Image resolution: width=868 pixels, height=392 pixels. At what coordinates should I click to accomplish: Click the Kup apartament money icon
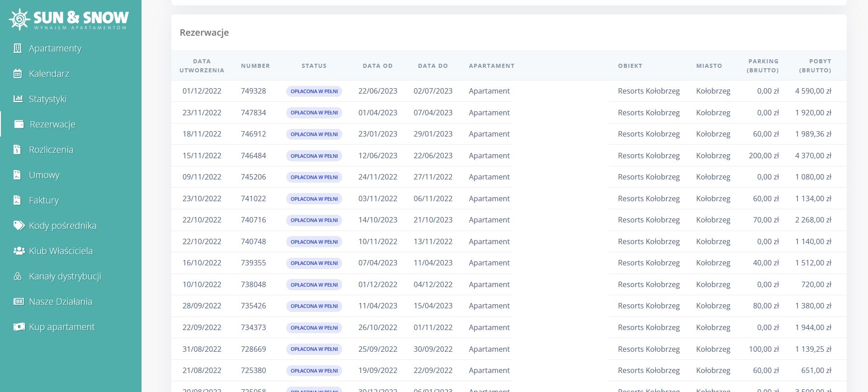click(19, 327)
